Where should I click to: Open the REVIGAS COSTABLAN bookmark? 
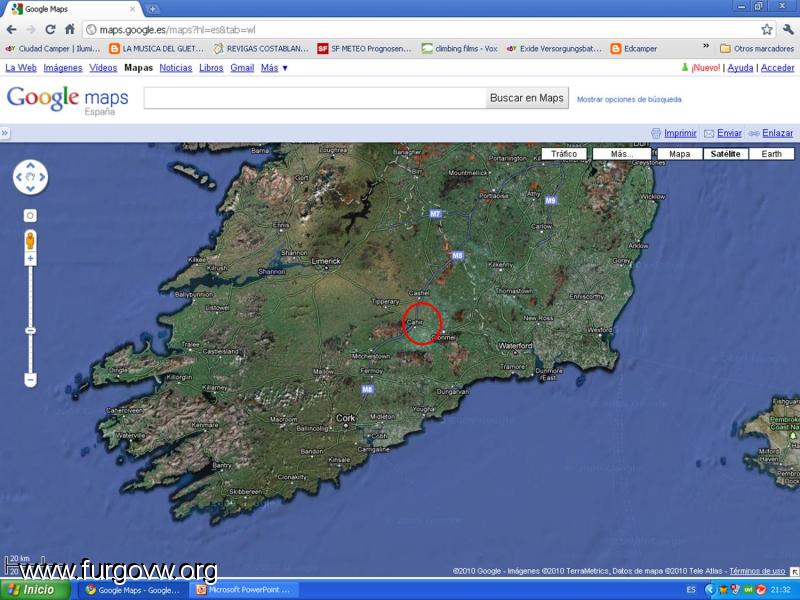point(261,48)
